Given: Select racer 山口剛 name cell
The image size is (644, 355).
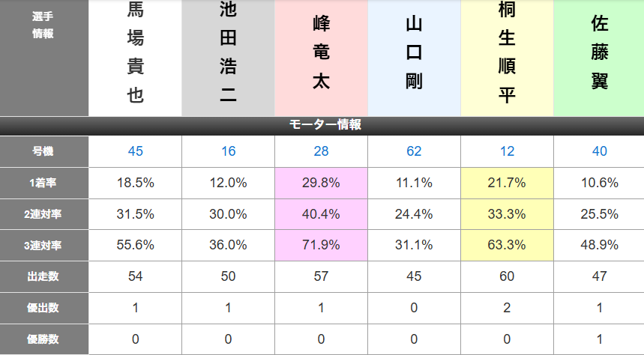Looking at the screenshot, I should click(x=414, y=58).
